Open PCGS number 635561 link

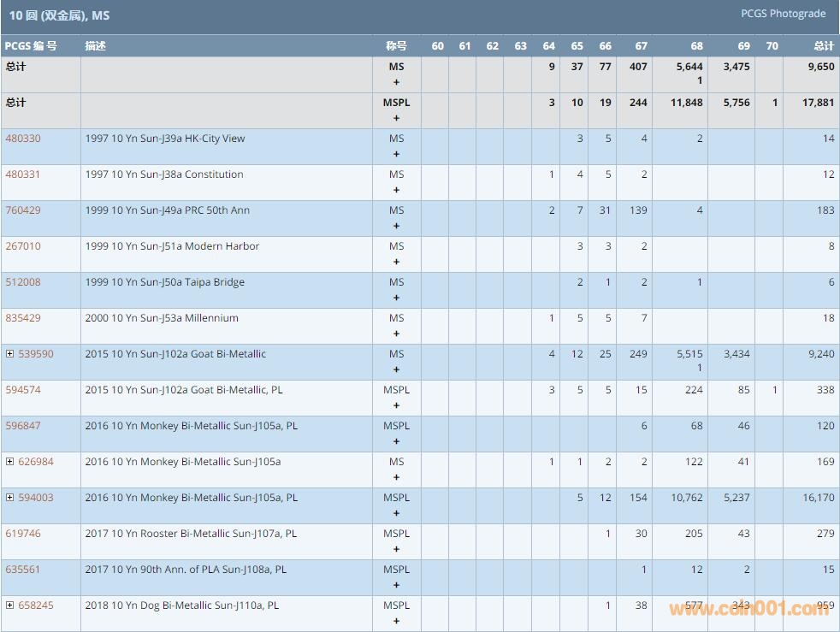23,570
